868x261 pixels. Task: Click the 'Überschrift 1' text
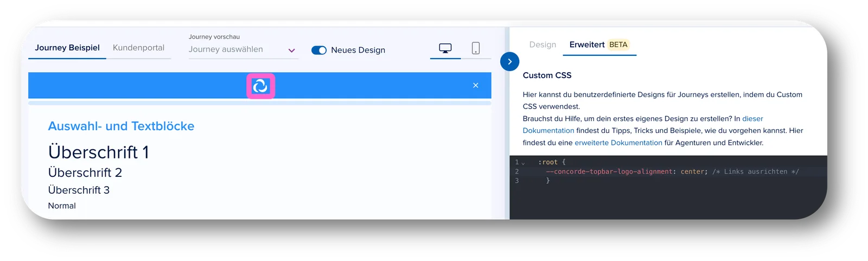tap(98, 152)
